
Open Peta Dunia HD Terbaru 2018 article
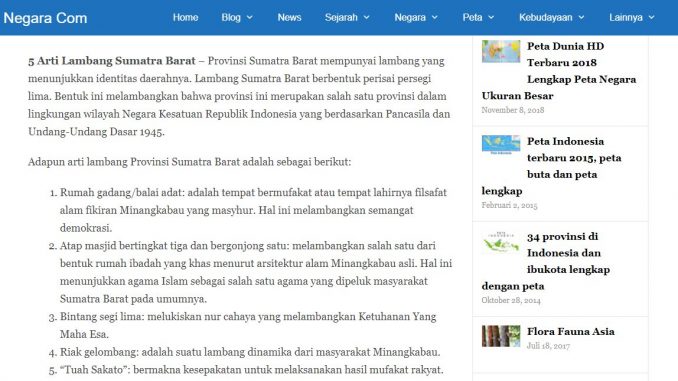pos(559,71)
